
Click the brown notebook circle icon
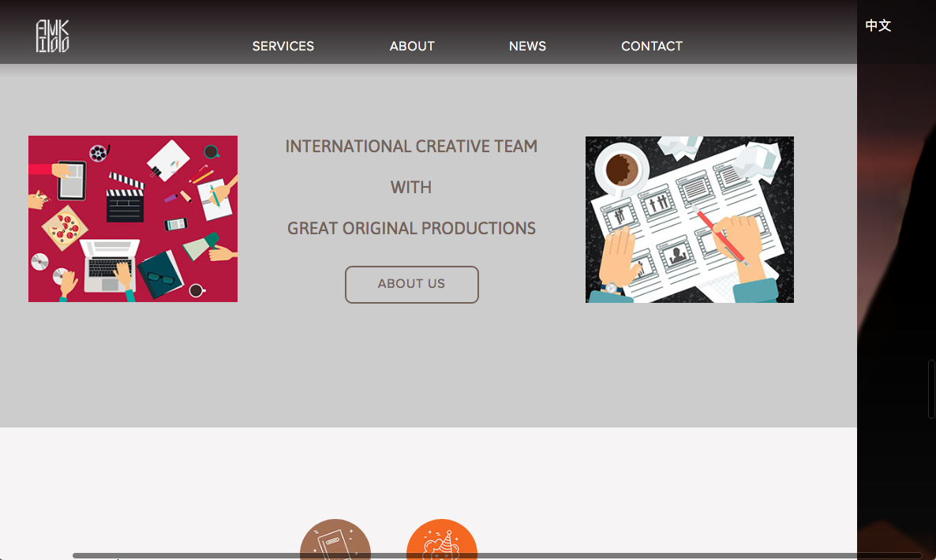coord(335,539)
